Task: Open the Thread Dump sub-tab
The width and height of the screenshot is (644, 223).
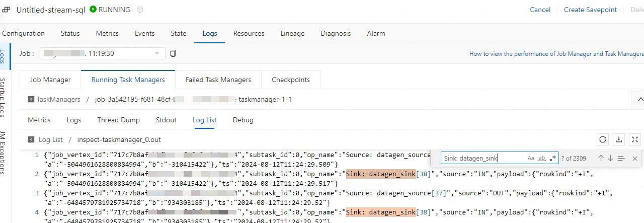Action: tap(118, 120)
